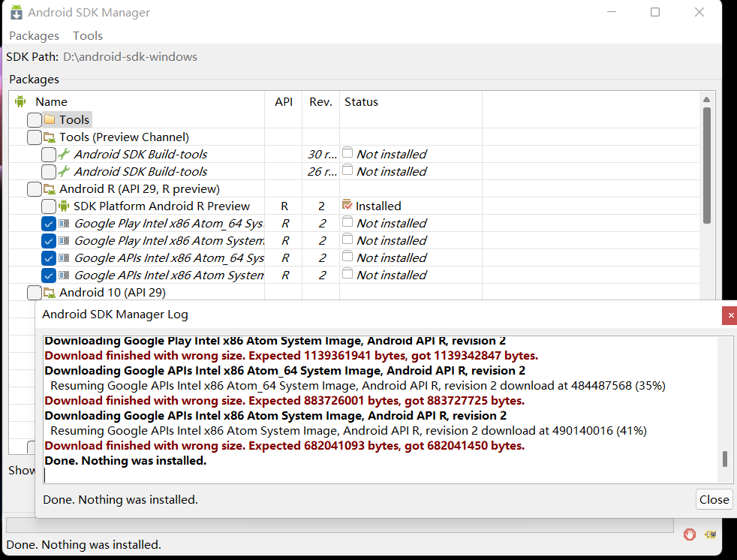
Task: Click the package icon next to Tools (Preview Channel)
Action: (x=50, y=137)
